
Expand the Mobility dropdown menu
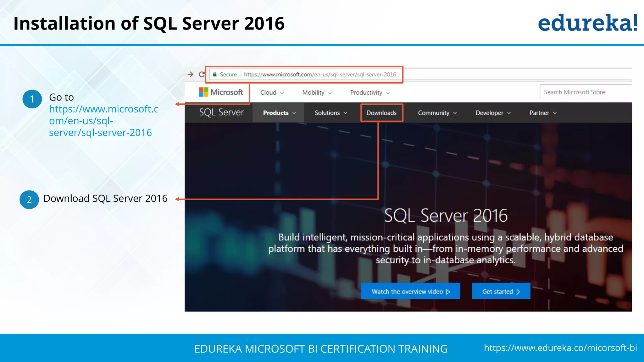(317, 93)
